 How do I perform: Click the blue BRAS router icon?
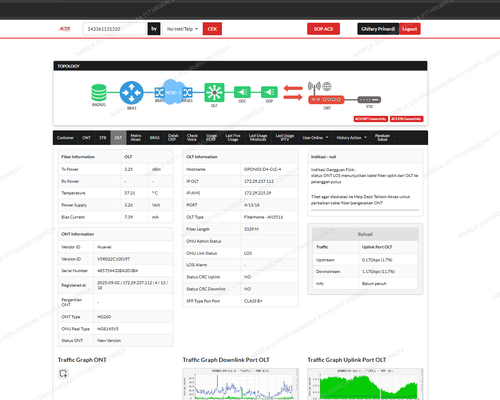[131, 93]
